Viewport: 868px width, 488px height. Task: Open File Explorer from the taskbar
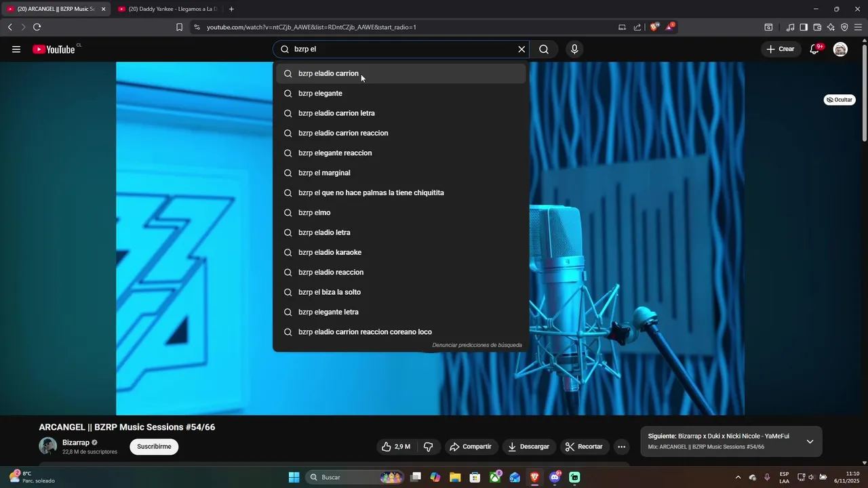455,477
